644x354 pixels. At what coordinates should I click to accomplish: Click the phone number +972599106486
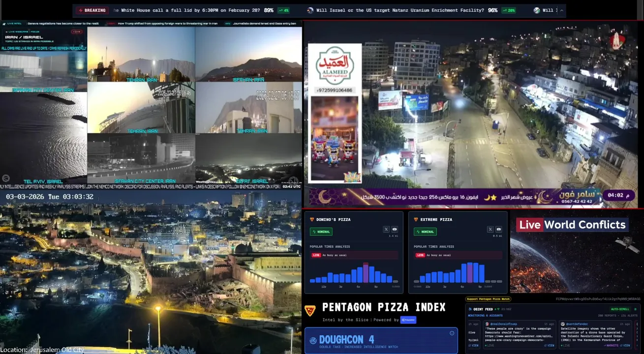coord(335,90)
